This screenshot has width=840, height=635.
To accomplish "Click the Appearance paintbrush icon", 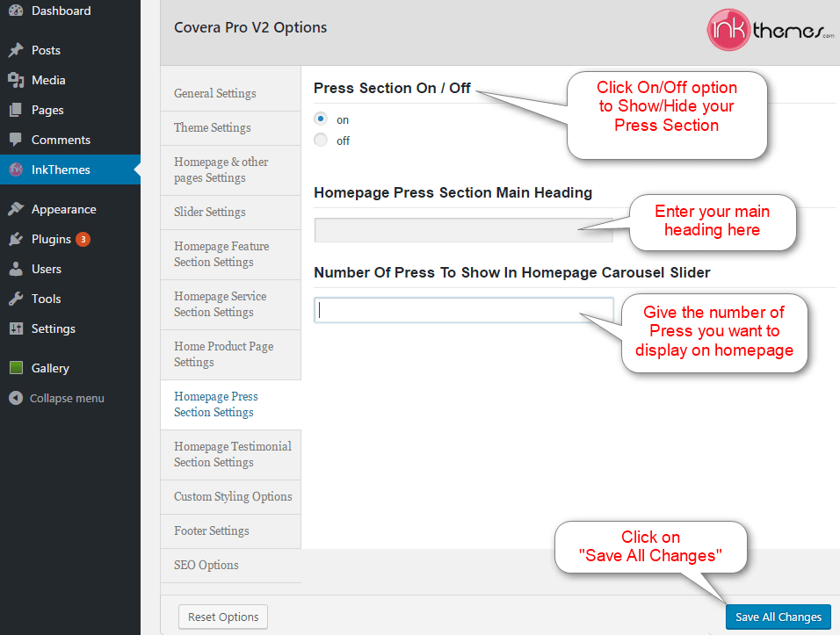I will pyautogui.click(x=16, y=209).
